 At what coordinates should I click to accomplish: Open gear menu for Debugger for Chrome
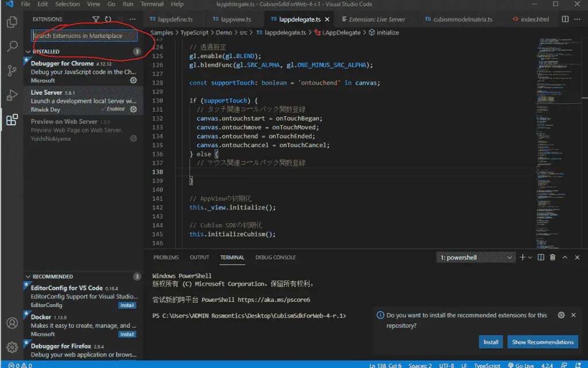coord(133,80)
